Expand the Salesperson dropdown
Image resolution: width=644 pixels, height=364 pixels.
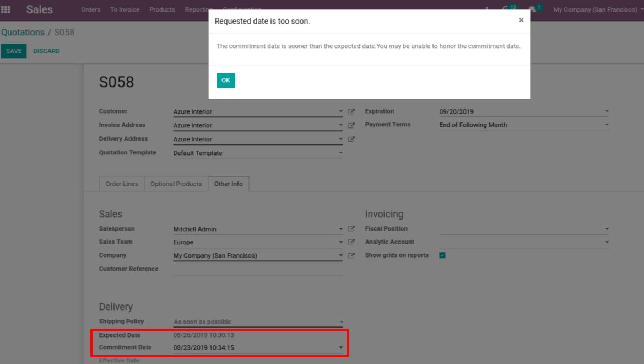pyautogui.click(x=340, y=229)
